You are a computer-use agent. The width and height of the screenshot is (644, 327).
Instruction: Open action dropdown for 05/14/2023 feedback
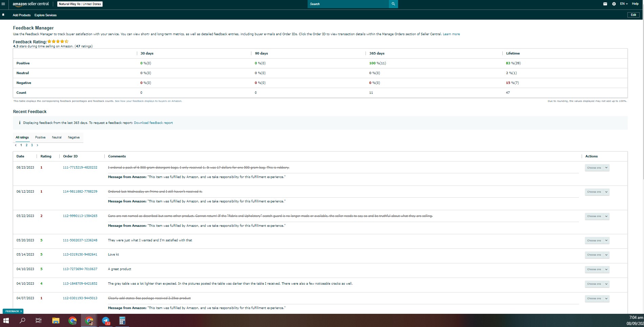coord(597,255)
